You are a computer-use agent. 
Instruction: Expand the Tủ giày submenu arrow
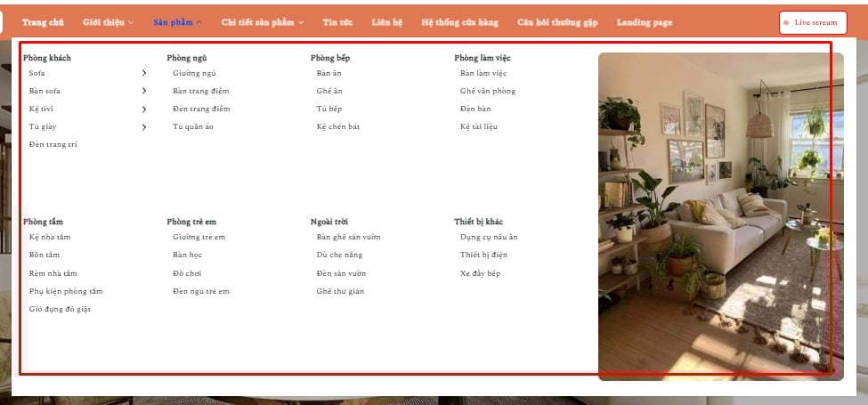(x=144, y=126)
